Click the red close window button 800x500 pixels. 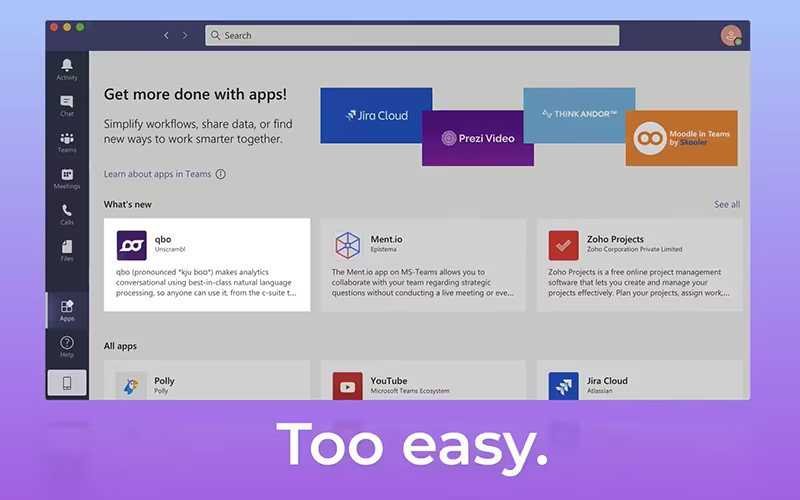click(54, 27)
